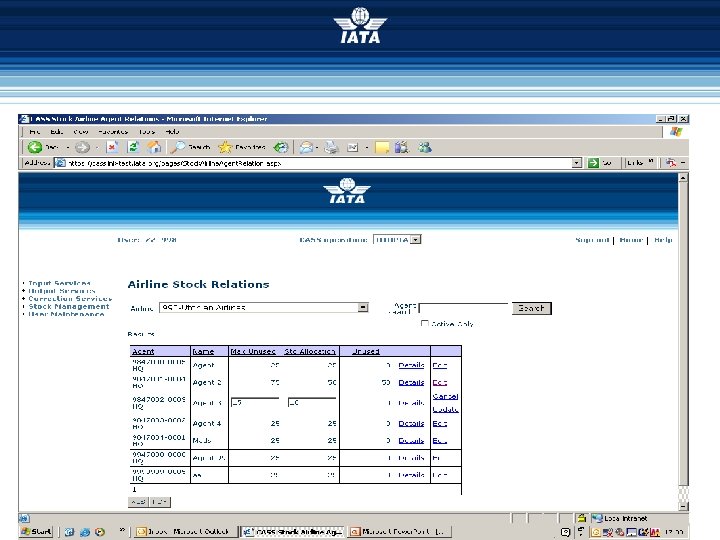Open the Airline selection dropdown
This screenshot has height=540, width=720.
coord(363,307)
